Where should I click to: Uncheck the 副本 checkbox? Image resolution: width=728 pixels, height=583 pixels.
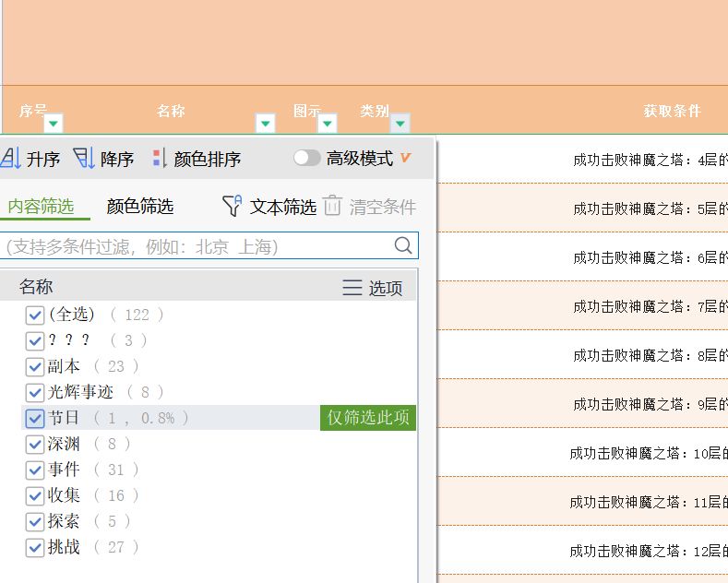coord(35,366)
